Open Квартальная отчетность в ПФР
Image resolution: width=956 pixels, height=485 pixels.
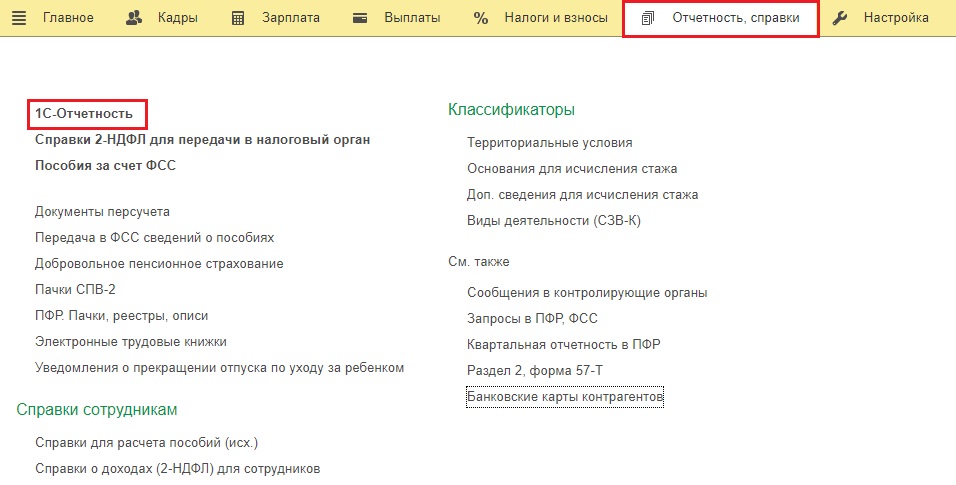(x=563, y=345)
